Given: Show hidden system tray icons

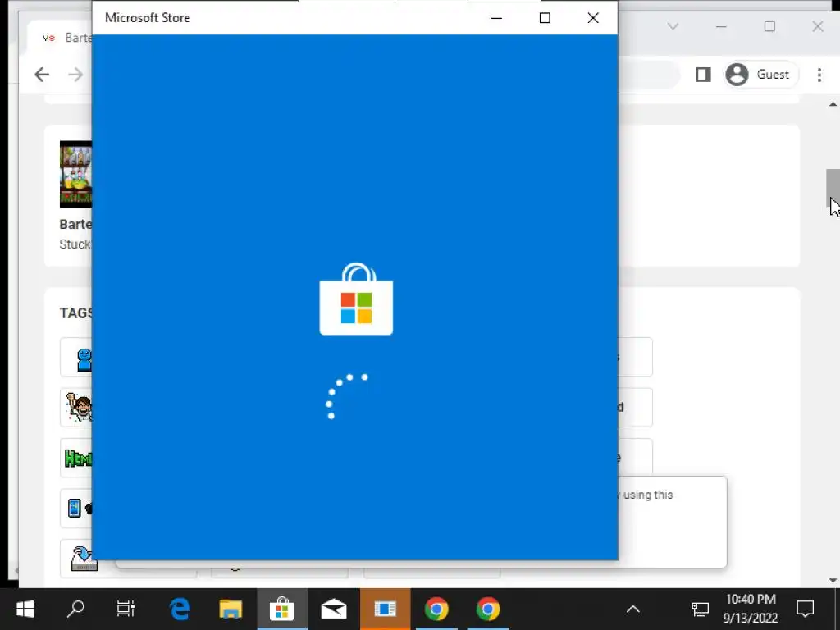Looking at the screenshot, I should pyautogui.click(x=633, y=609).
